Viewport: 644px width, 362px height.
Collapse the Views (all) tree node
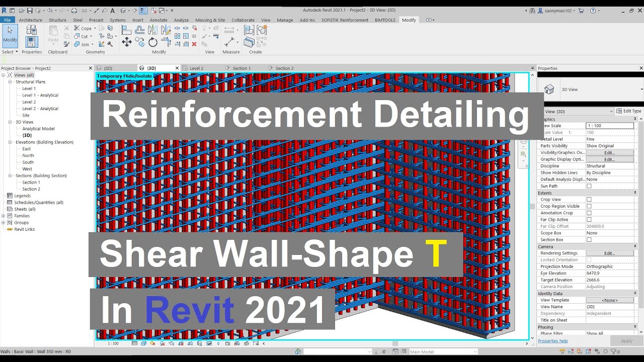(x=3, y=75)
